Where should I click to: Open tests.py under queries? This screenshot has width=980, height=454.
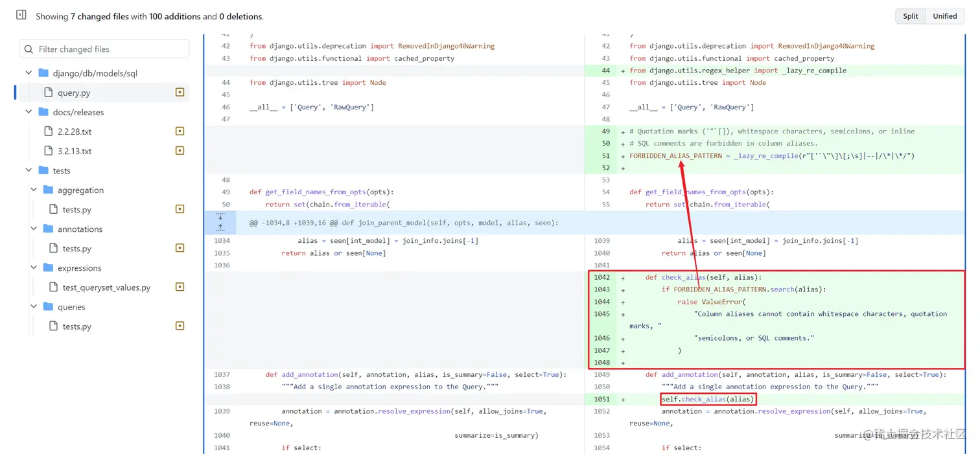click(x=77, y=326)
